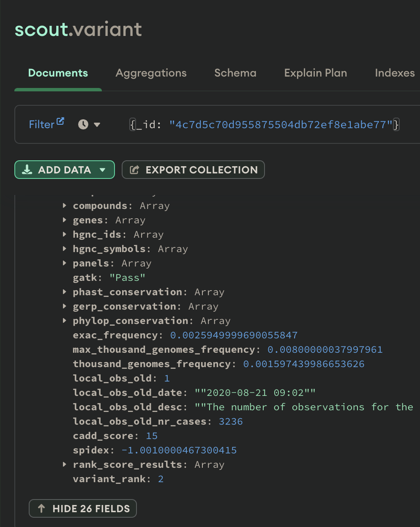The width and height of the screenshot is (420, 527).
Task: Expand the gerp_conservation array
Action: (64, 306)
